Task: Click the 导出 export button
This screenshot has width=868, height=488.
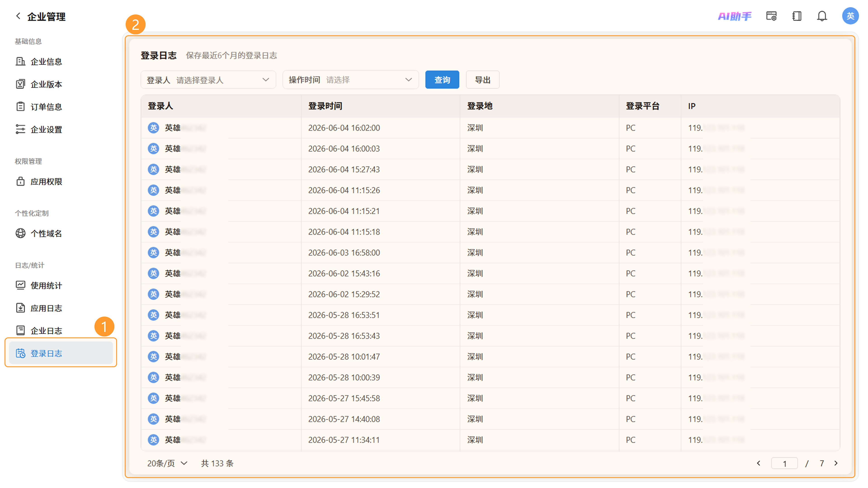Action: pos(483,80)
